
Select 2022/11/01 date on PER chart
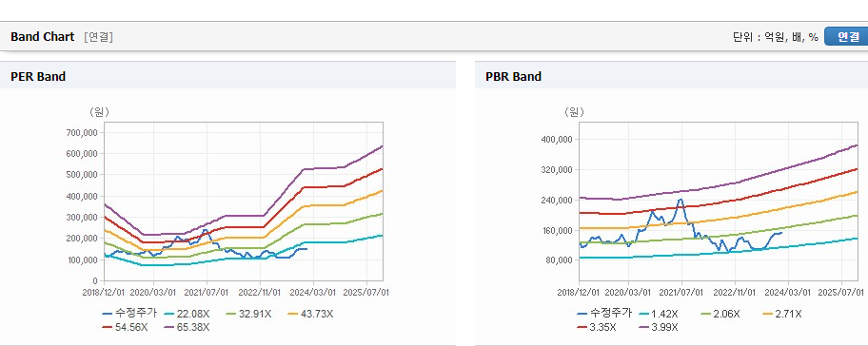[260, 292]
